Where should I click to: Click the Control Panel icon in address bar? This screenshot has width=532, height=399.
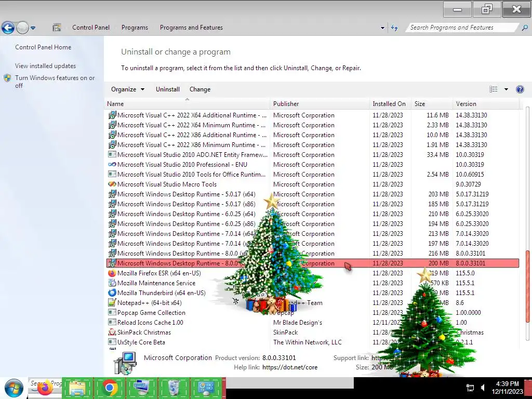57,28
